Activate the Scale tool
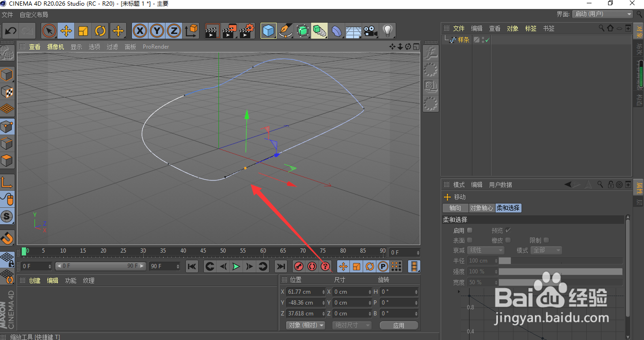 83,31
